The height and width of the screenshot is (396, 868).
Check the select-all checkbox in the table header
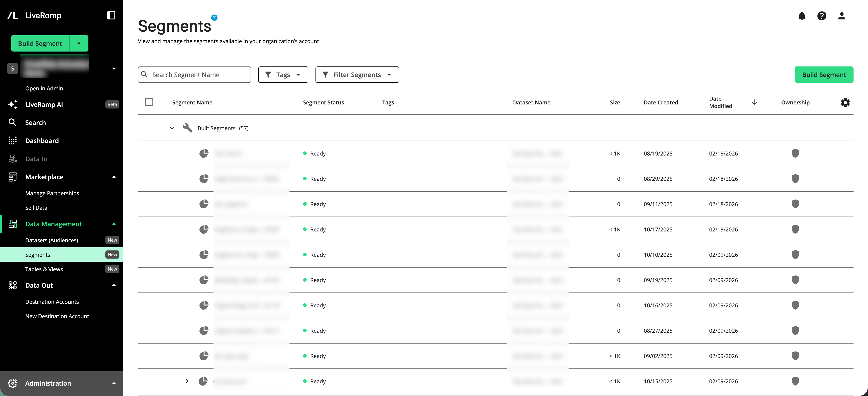pyautogui.click(x=149, y=102)
